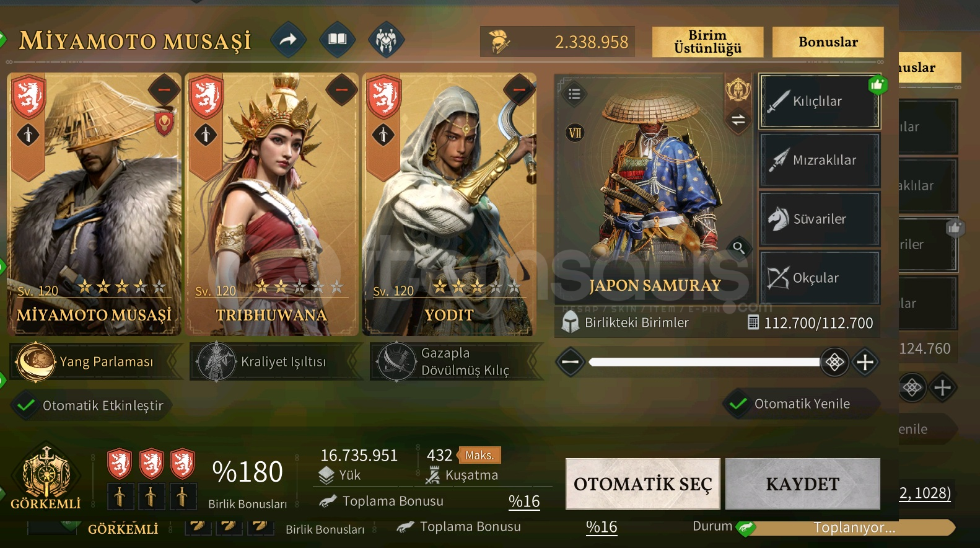
Task: Open the list icon on the samurai panel
Action: (574, 94)
